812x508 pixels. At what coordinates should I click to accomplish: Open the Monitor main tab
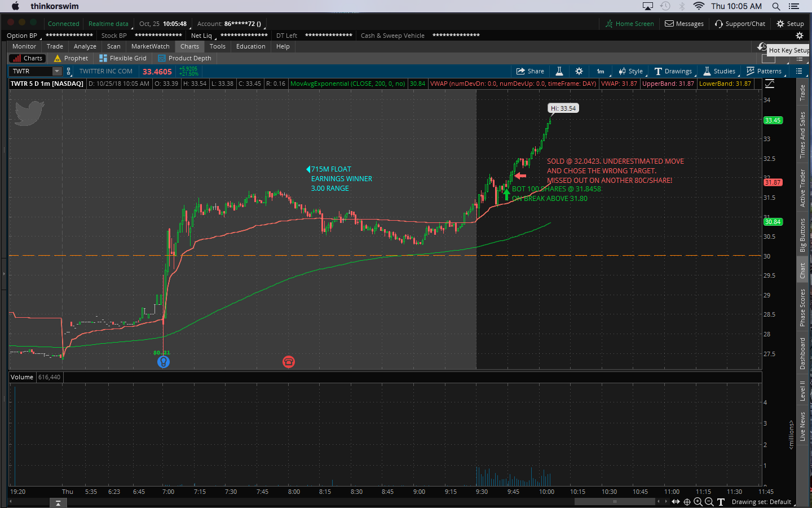coord(24,46)
